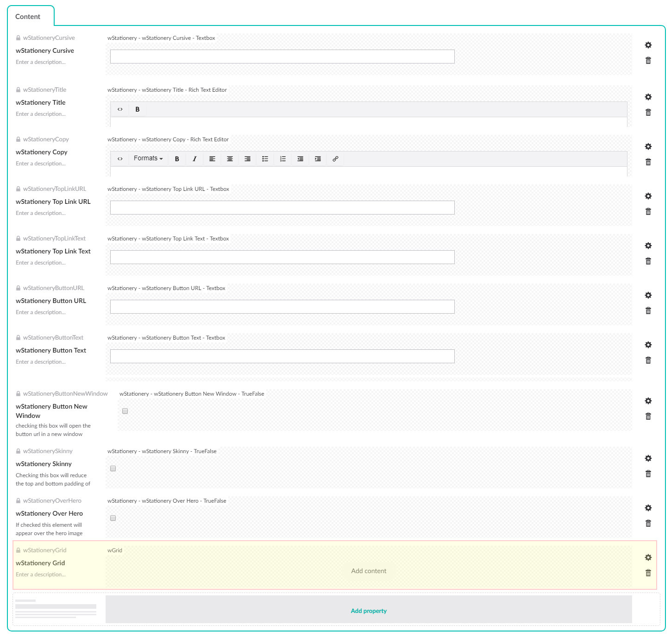Insert numbered list in wStationery Copy editor

tap(282, 159)
